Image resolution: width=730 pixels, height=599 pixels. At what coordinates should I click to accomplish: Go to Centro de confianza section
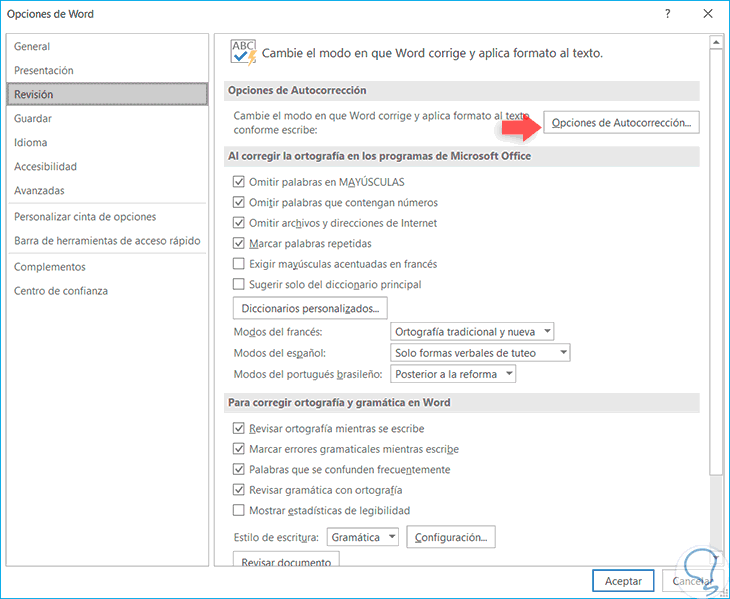tap(61, 291)
